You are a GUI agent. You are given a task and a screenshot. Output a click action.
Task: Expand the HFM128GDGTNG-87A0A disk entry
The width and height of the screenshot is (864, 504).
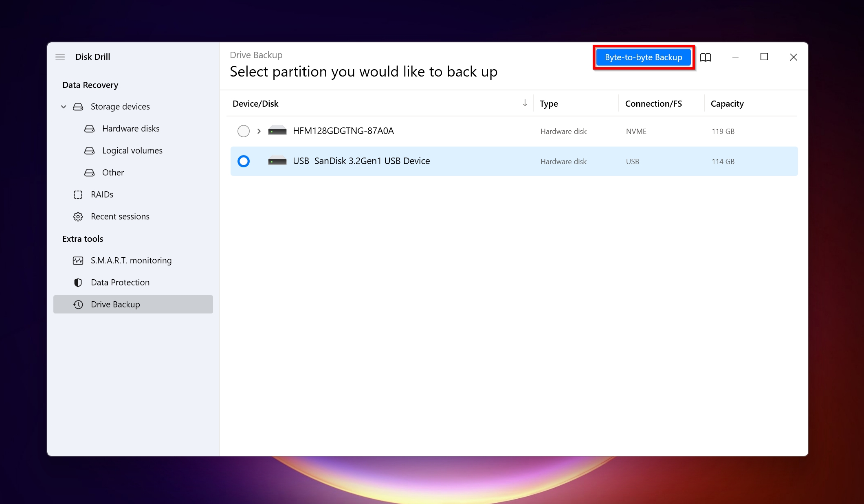pos(259,130)
